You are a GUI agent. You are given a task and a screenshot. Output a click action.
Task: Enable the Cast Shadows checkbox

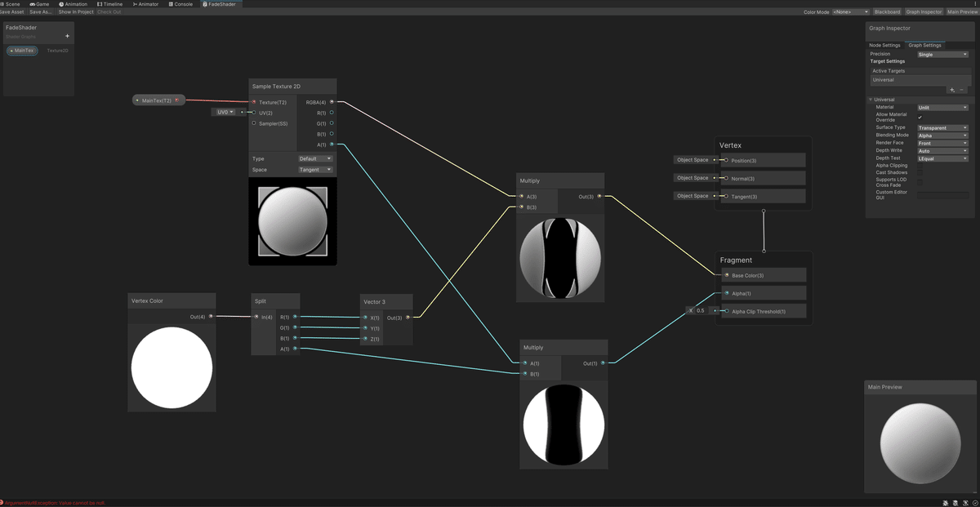920,171
